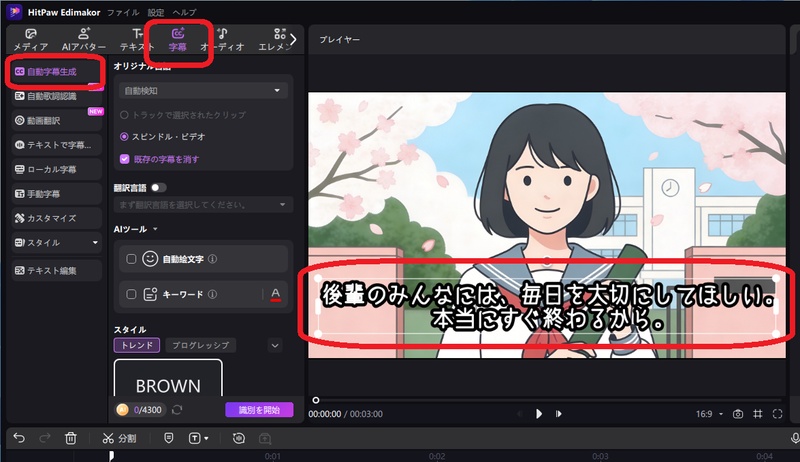Image resolution: width=800 pixels, height=462 pixels.
Task: Click the rotate/capture frame icon
Action: [239, 438]
